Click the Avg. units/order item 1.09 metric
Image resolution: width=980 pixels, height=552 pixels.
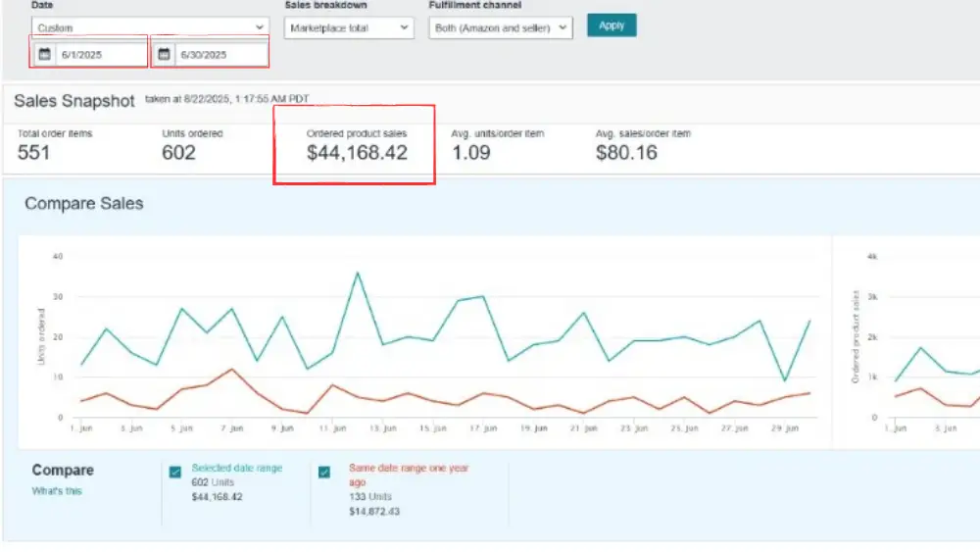[471, 153]
